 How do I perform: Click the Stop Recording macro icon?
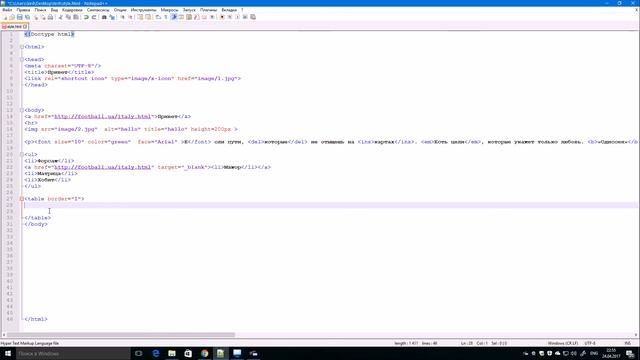click(230, 17)
